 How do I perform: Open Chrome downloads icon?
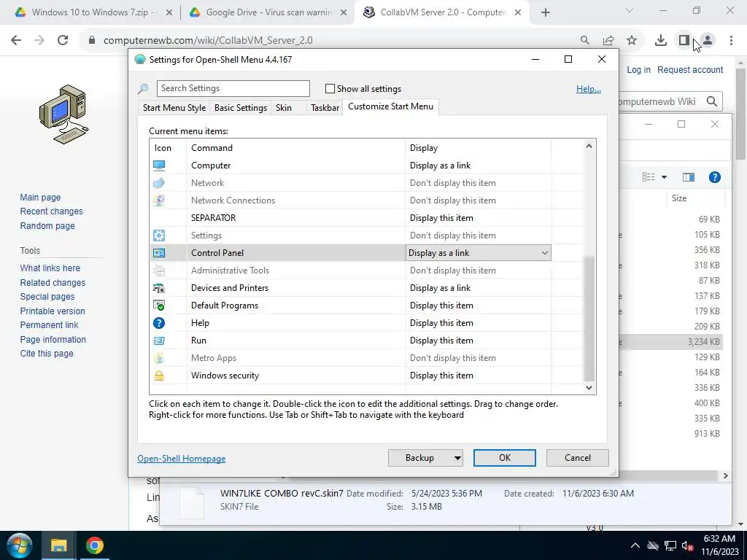660,41
